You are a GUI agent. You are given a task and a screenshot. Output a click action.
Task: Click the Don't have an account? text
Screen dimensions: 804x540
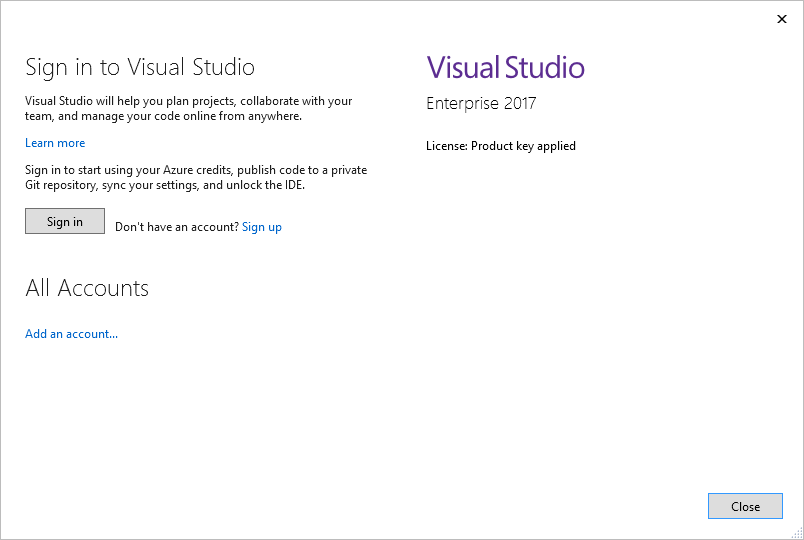pos(177,227)
